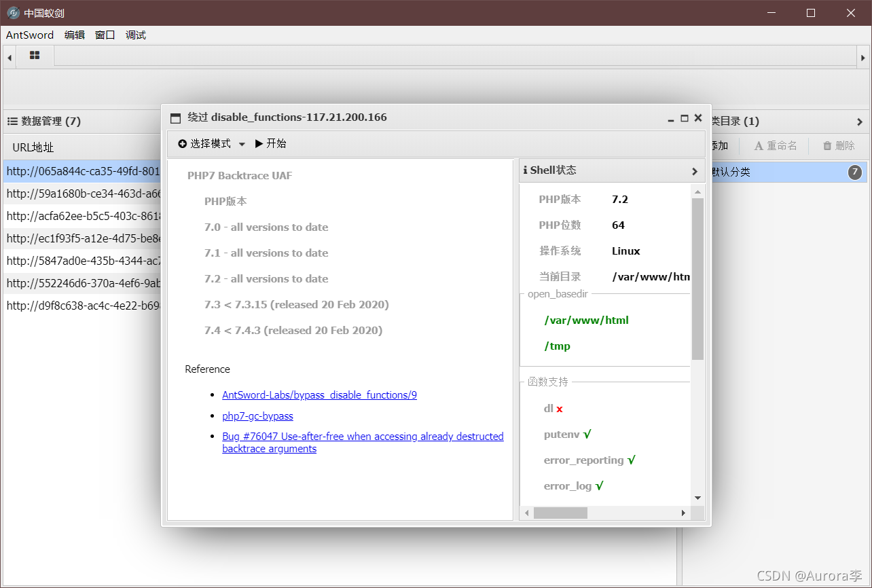Open AntSword-Labs/bypass_disable_functions/9 link
This screenshot has height=588, width=872.
pos(319,394)
